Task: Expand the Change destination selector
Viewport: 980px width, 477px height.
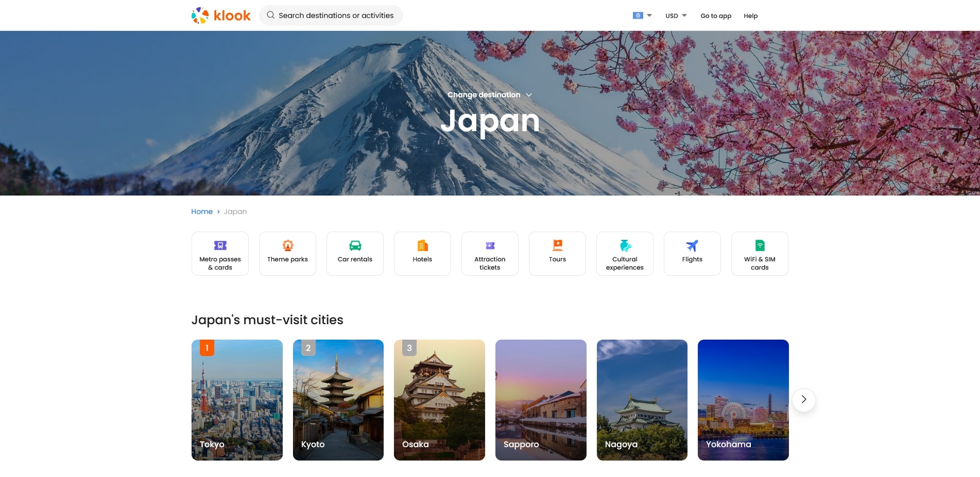Action: [489, 95]
